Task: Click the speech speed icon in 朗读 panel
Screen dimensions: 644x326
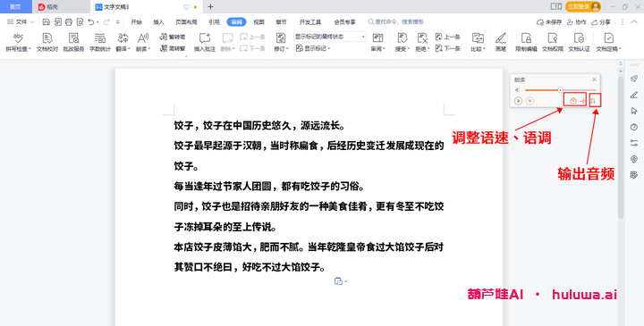Action: click(573, 100)
